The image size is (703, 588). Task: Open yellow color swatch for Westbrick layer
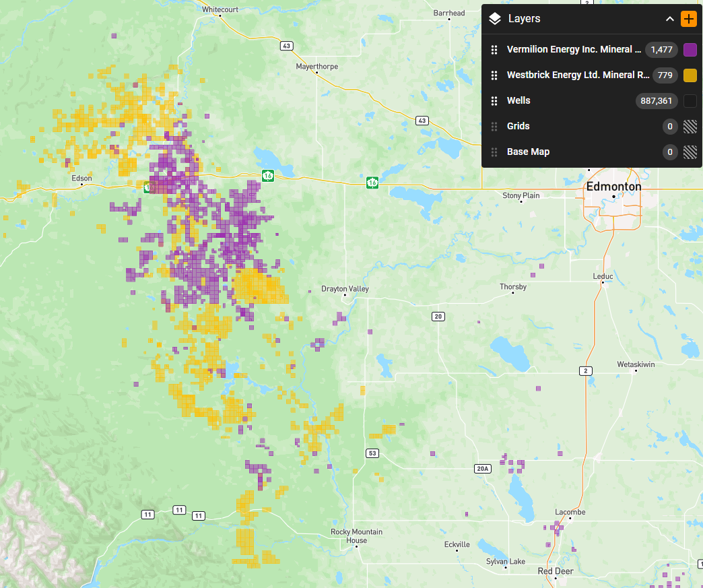pos(690,75)
